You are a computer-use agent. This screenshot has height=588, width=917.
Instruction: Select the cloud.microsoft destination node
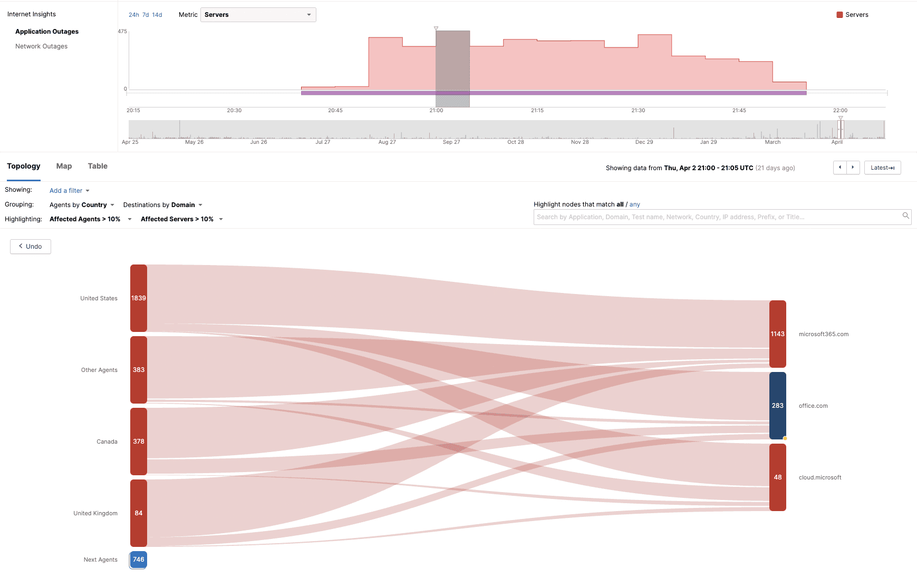[x=777, y=477]
